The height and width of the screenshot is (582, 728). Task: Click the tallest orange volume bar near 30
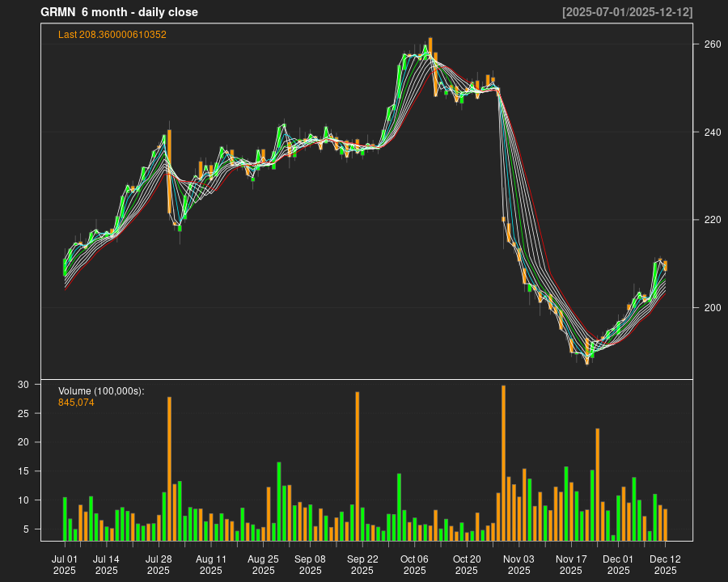click(503, 462)
